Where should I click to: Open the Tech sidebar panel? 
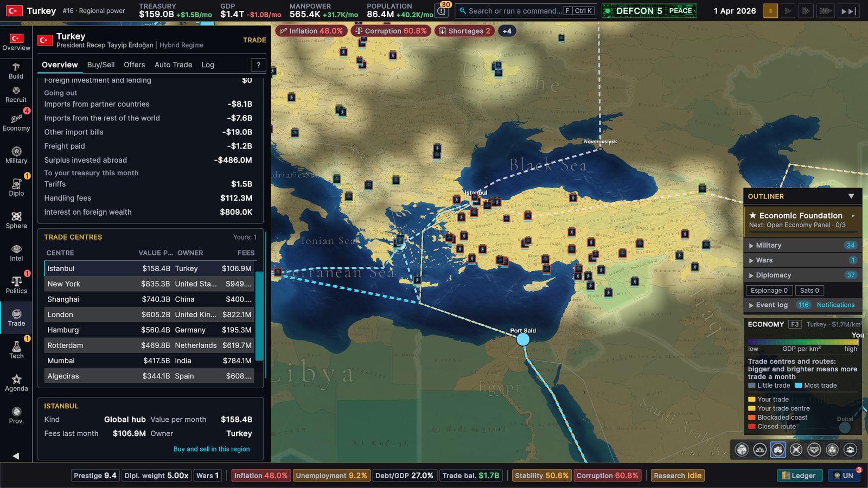[16, 350]
